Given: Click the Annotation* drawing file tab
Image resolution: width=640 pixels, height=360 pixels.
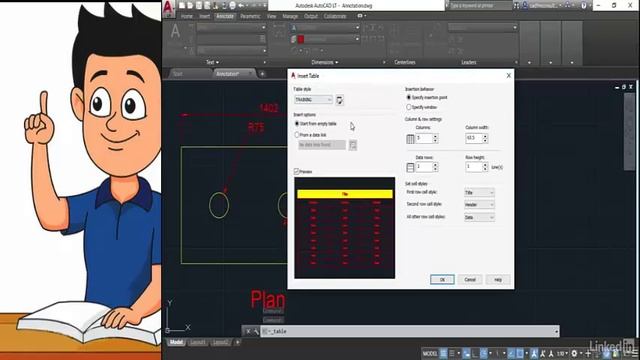Looking at the screenshot, I should [x=233, y=74].
